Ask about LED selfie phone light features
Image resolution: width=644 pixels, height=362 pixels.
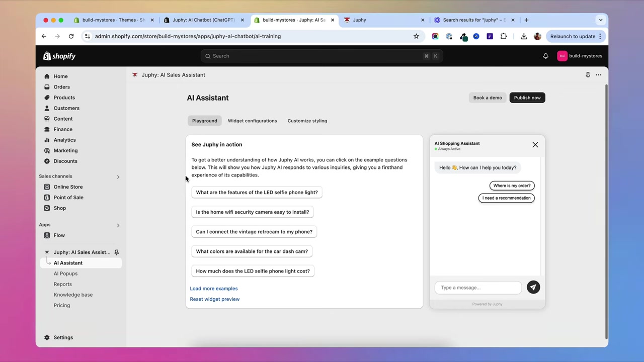(x=257, y=192)
